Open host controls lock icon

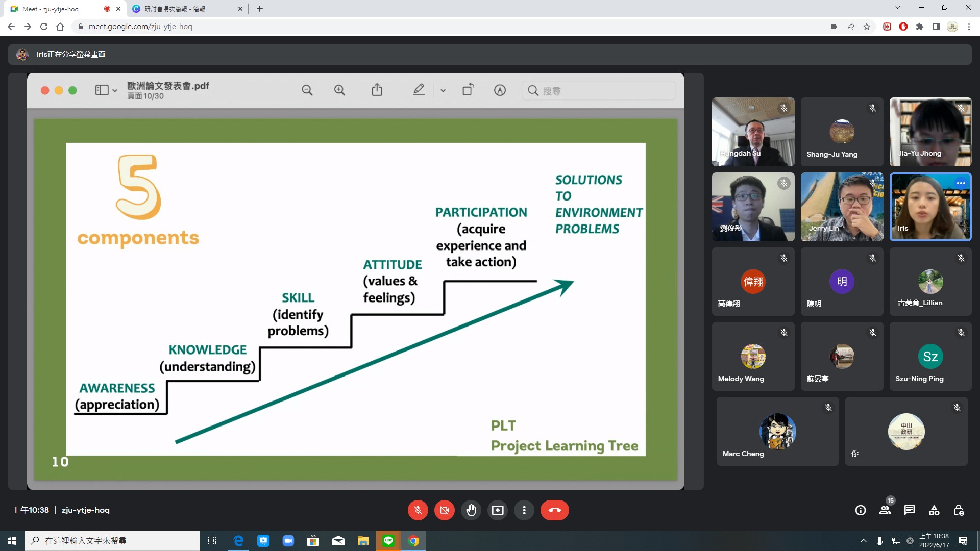(x=959, y=510)
